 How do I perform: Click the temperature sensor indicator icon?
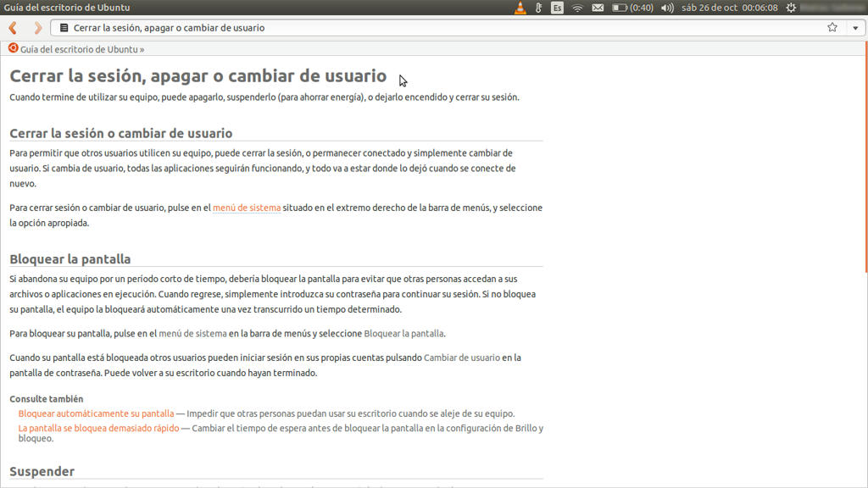[x=538, y=8]
